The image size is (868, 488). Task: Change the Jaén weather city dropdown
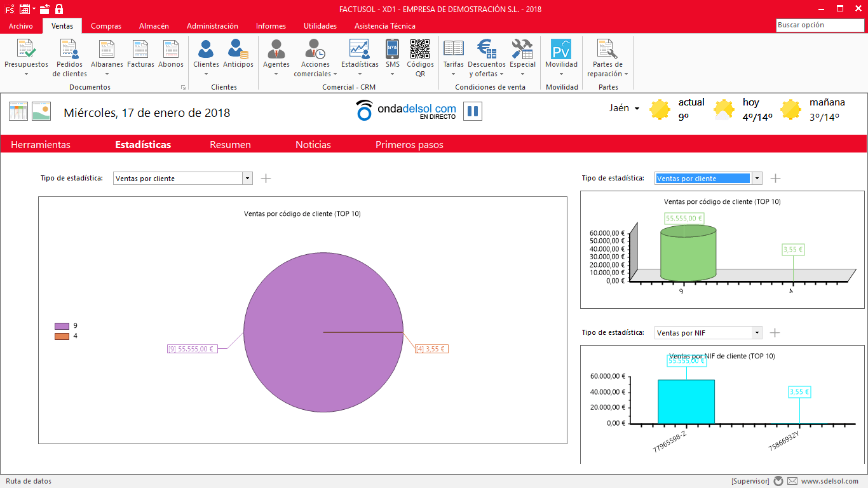624,108
